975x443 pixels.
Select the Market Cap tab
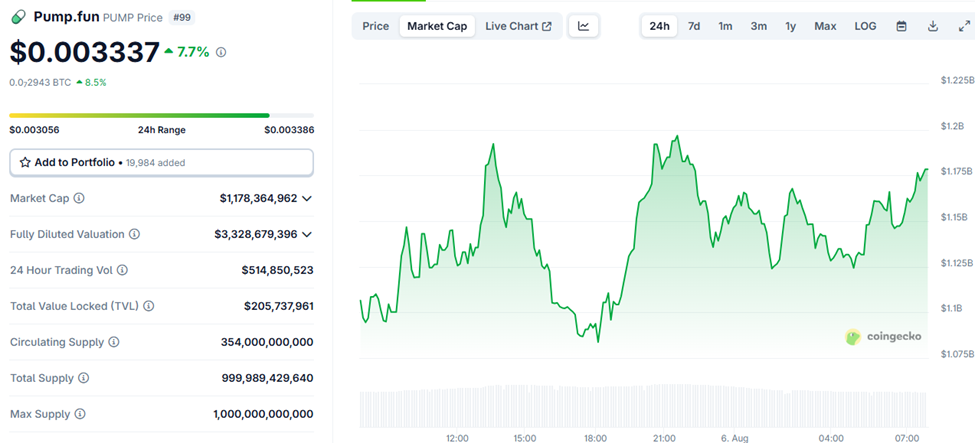tap(437, 26)
